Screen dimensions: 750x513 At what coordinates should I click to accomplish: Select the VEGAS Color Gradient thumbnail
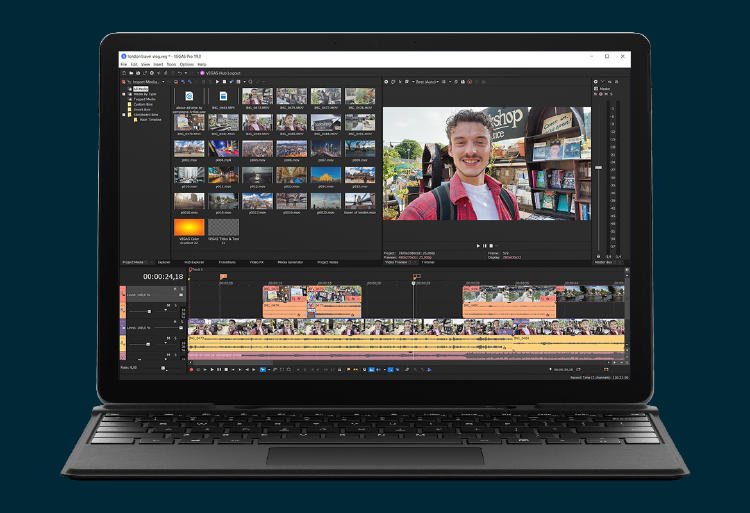189,228
